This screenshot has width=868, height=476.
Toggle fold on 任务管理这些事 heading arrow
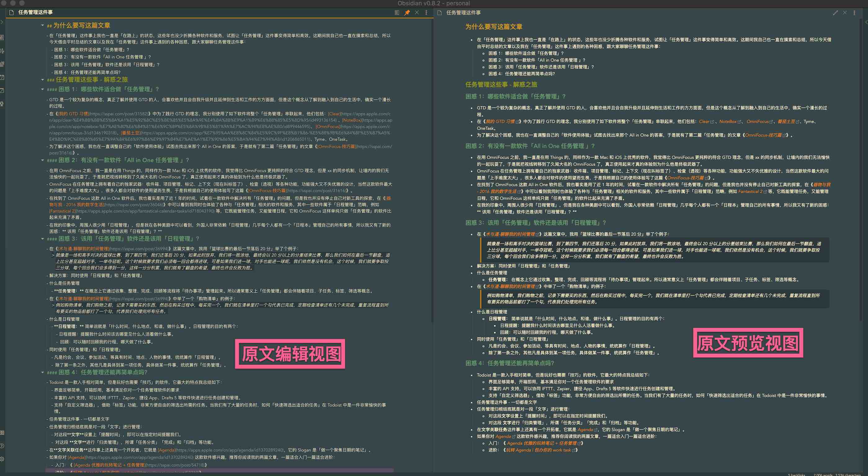point(43,80)
